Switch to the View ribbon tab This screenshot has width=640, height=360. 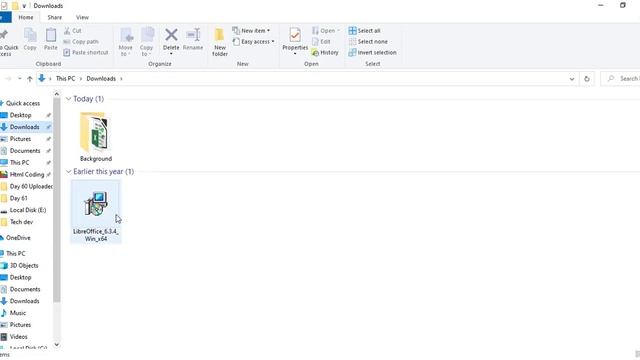tap(82, 18)
